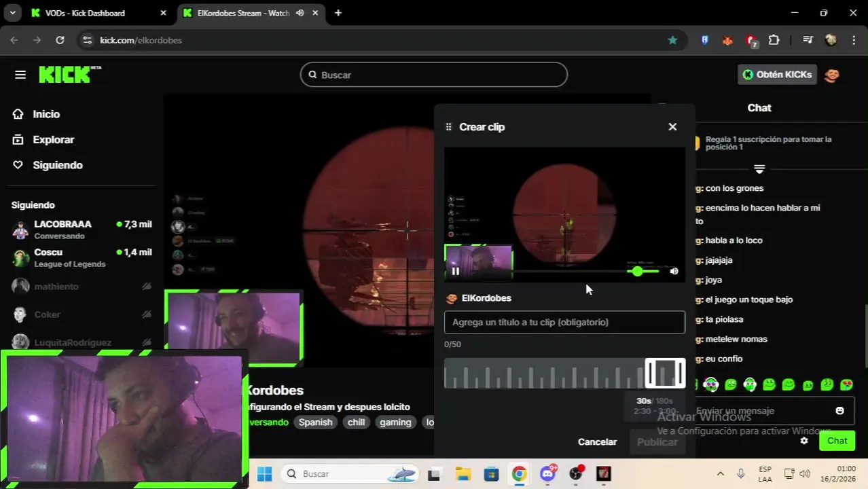
Task: Close the Crear clip dialog
Action: pos(672,127)
